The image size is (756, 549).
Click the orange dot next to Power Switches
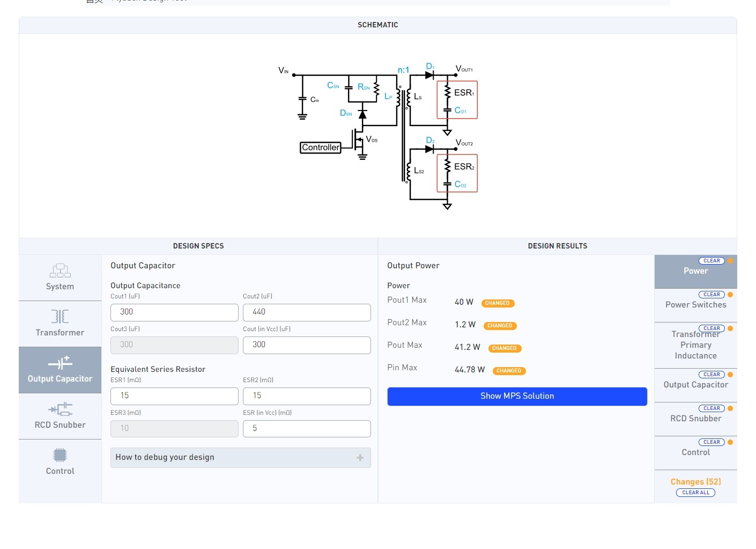pos(729,294)
